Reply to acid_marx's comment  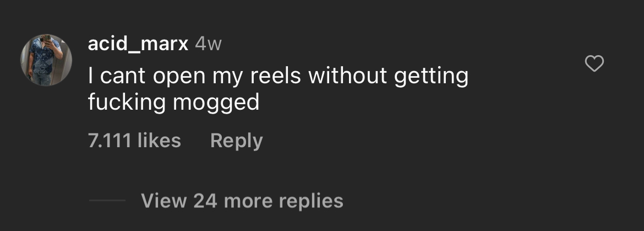(236, 141)
